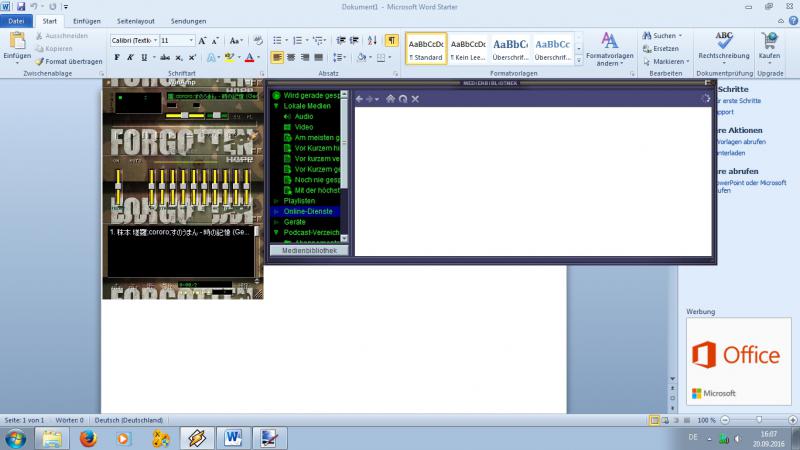Click the Word zoom slider handle

point(759,420)
